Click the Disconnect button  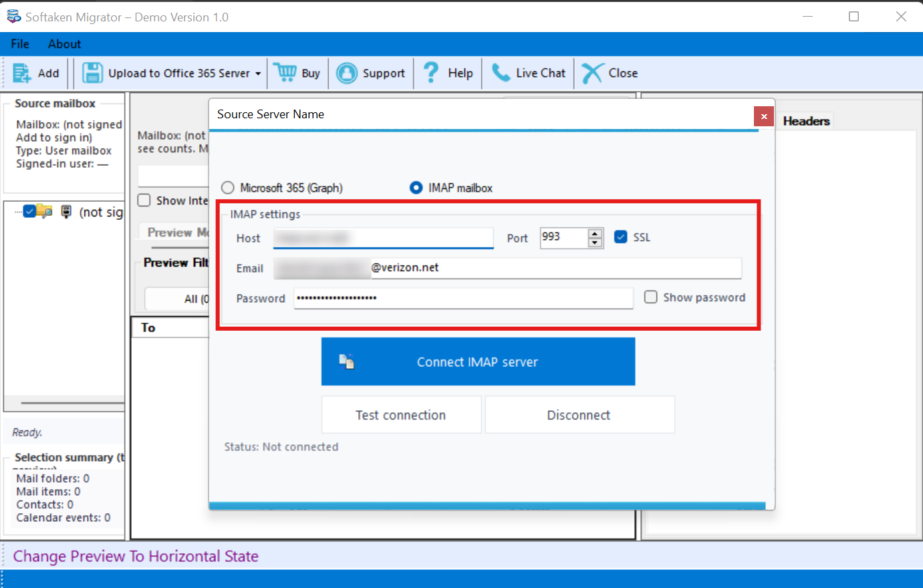pyautogui.click(x=579, y=415)
